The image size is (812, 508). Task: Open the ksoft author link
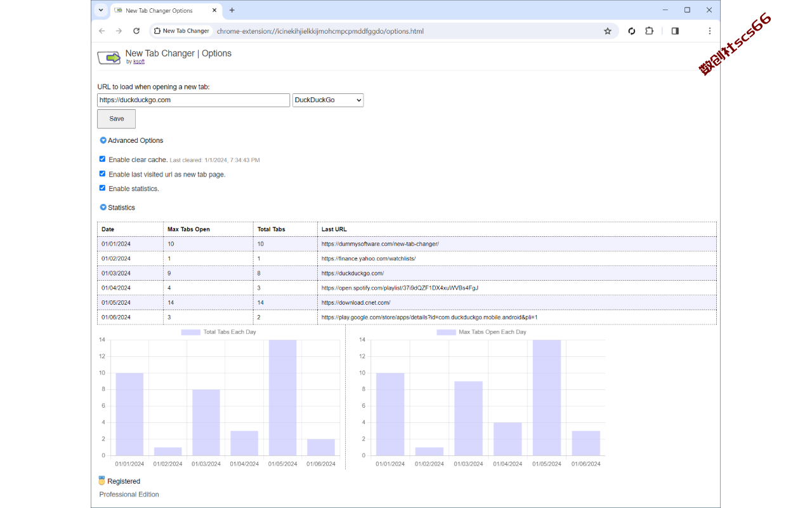(139, 62)
